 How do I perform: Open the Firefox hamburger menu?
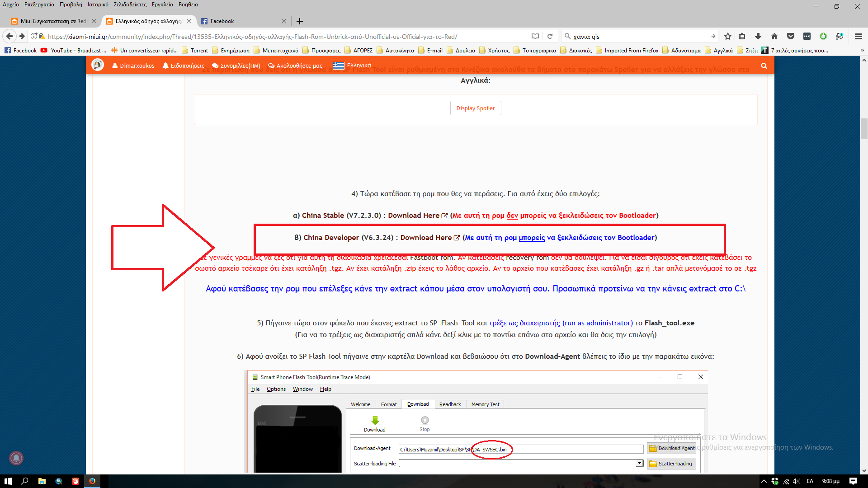pyautogui.click(x=859, y=37)
